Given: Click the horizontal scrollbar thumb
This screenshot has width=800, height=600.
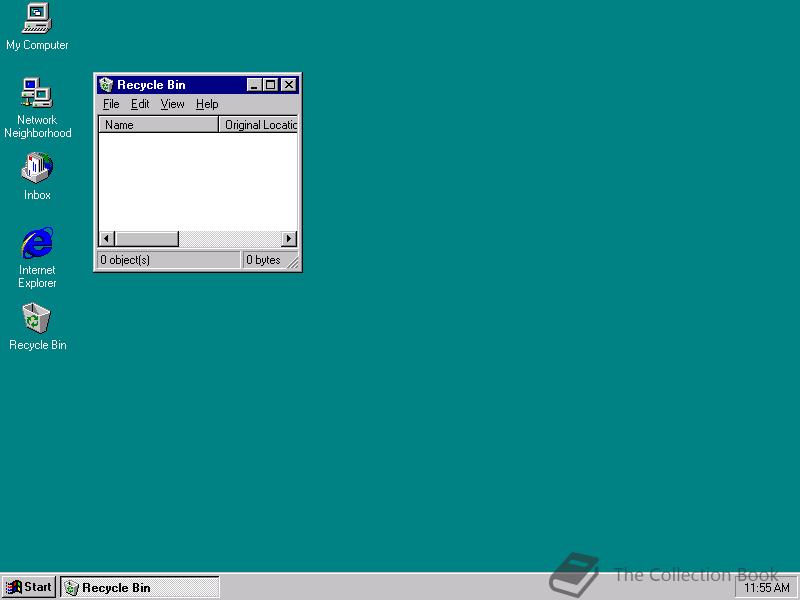Looking at the screenshot, I should (146, 238).
